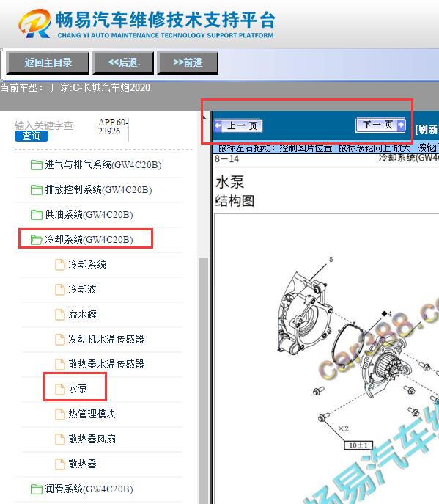This screenshot has width=439, height=504.
Task: Click page icon beside 散热器水温传感器
Action: coord(60,365)
